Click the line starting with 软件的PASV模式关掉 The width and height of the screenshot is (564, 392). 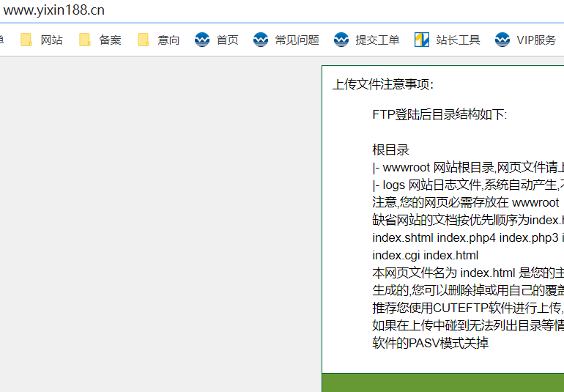tap(430, 343)
